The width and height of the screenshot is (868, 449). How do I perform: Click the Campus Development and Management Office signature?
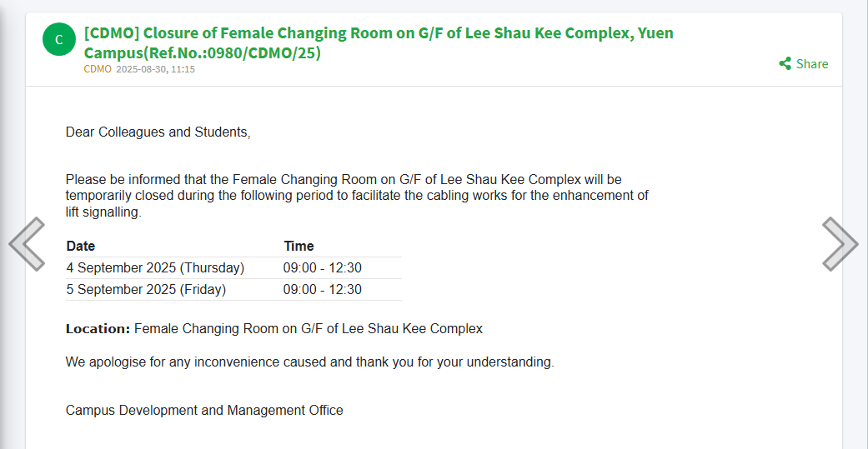(204, 411)
